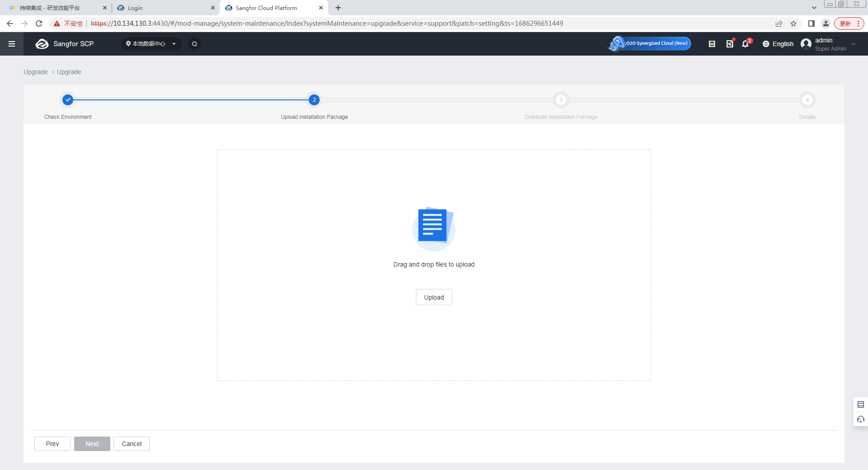The image size is (868, 470).
Task: Open the hamburger navigation menu
Action: coord(12,44)
